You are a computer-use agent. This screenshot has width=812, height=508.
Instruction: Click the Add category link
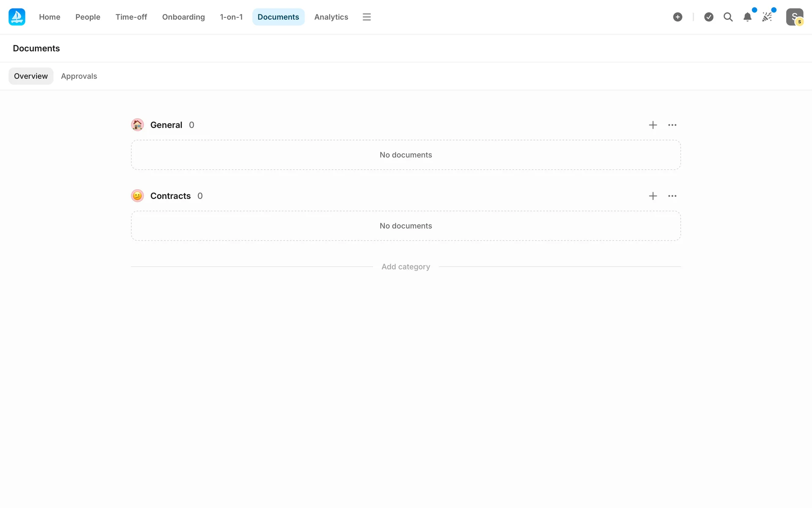pos(406,267)
